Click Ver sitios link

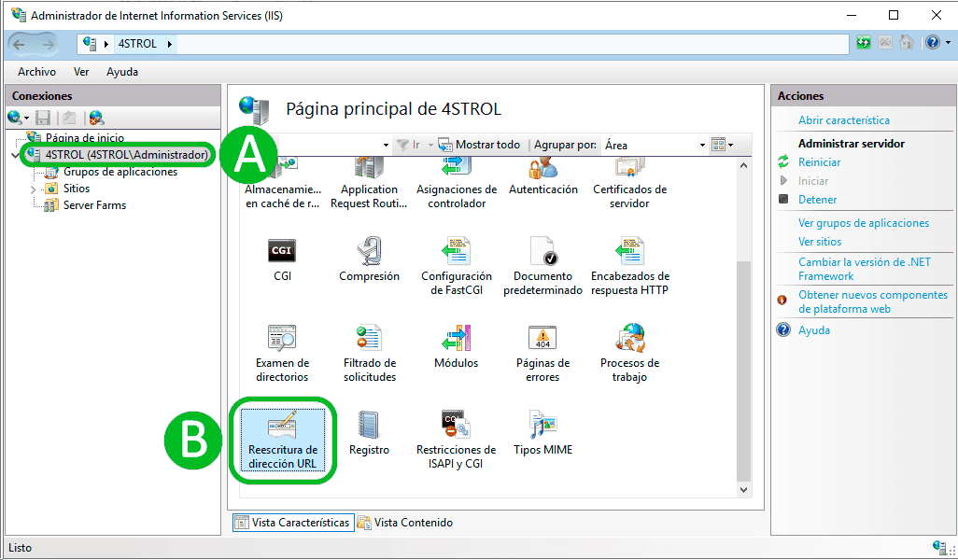820,242
